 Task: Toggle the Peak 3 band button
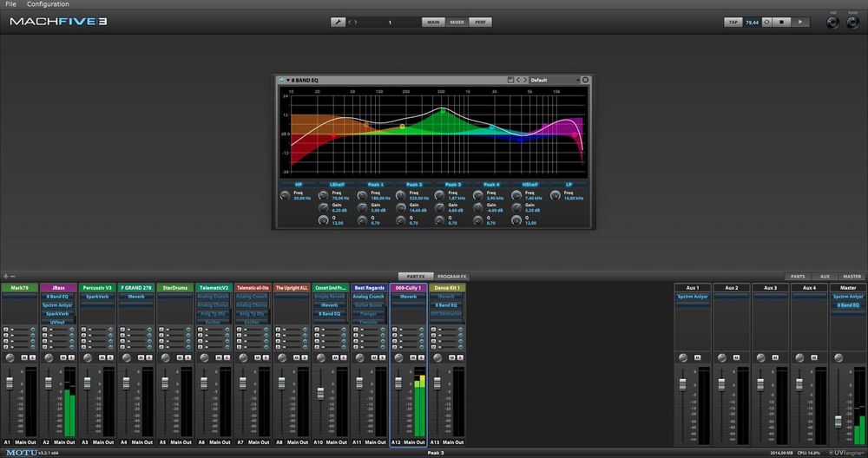[x=453, y=184]
